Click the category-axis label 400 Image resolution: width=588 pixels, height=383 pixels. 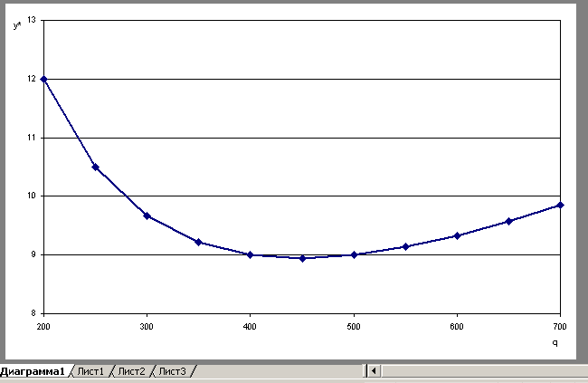tap(250, 327)
